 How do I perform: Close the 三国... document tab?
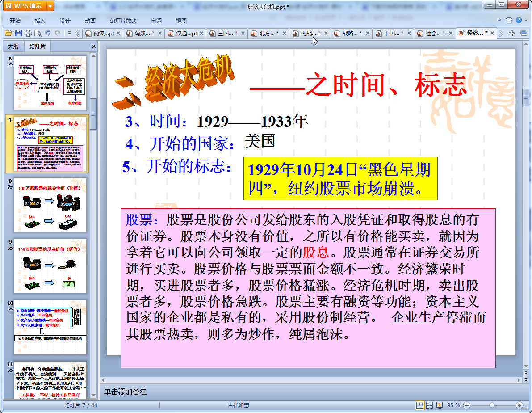coord(243,33)
